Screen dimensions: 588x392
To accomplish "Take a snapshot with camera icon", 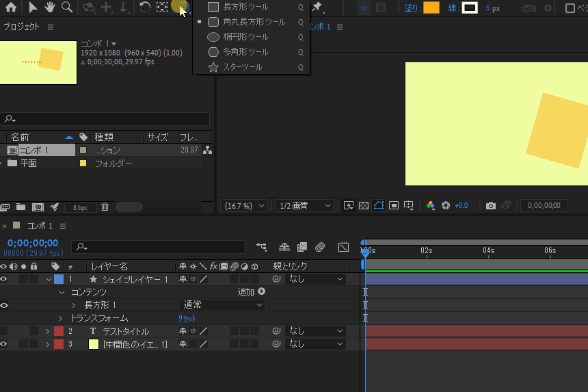I will click(490, 205).
